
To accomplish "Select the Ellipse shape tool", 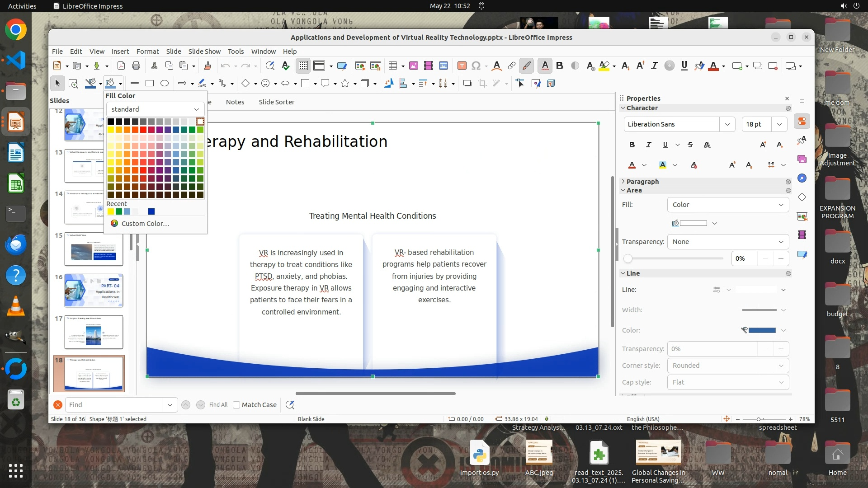I will [165, 83].
